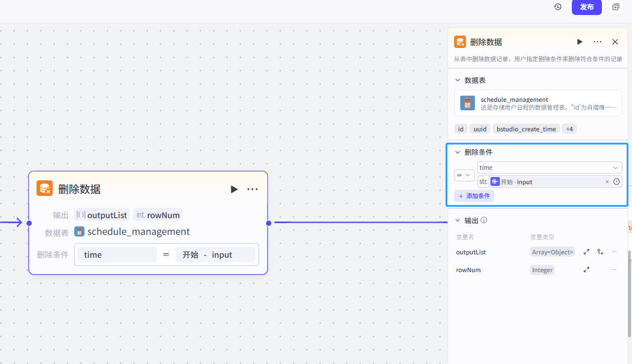Close the 删除数据 configuration panel
Image resolution: width=632 pixels, height=364 pixels.
pyautogui.click(x=615, y=42)
